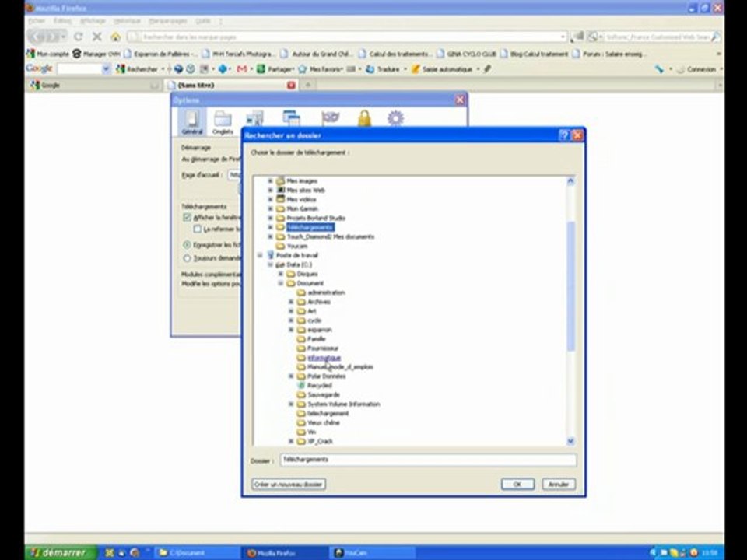Go to home page via house icon
747x560 pixels.
(115, 37)
